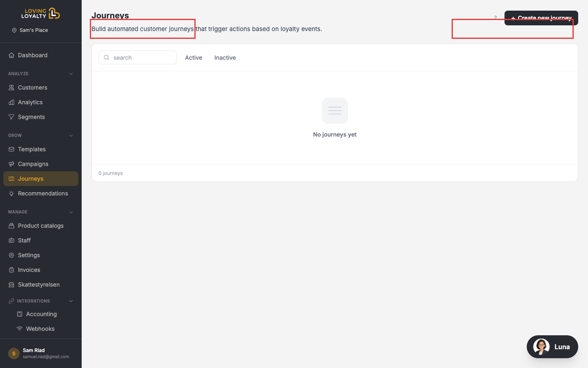Click Luna assistant avatar picture
This screenshot has height=368, width=588.
click(541, 347)
